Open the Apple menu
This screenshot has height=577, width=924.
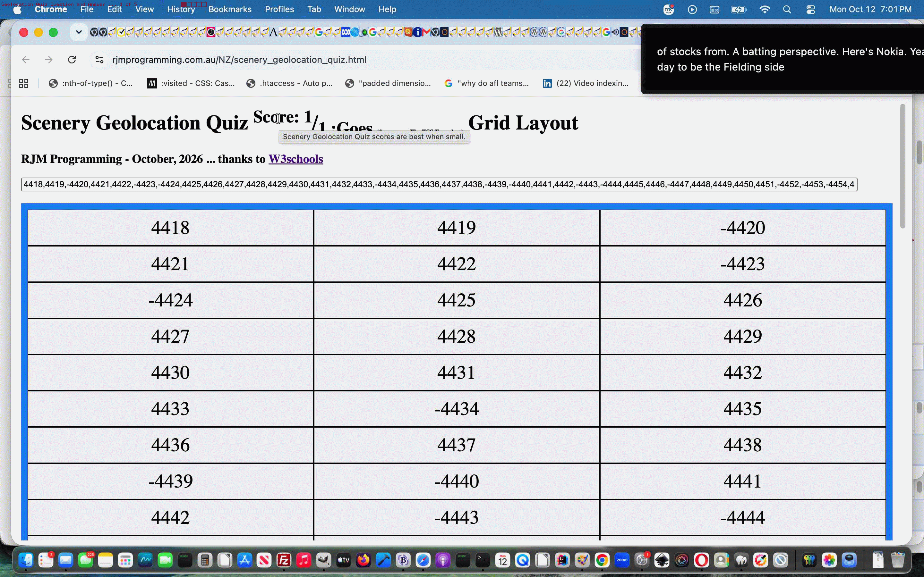(18, 9)
